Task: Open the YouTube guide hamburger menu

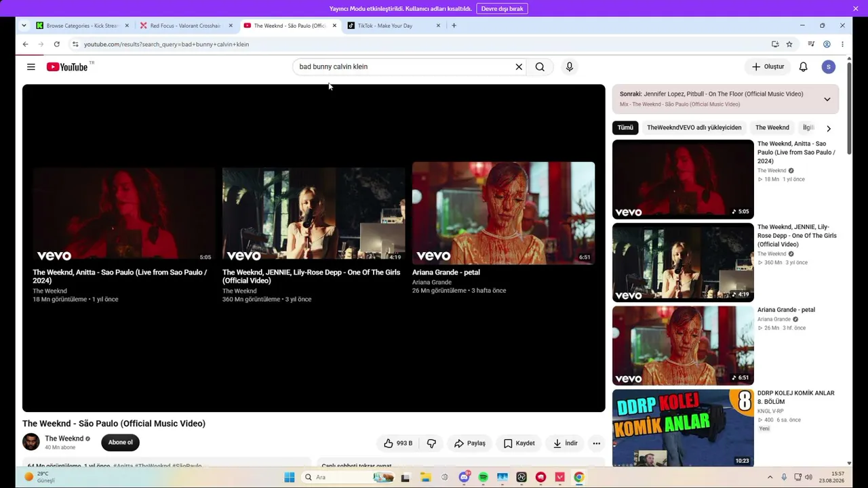Action: tap(31, 66)
